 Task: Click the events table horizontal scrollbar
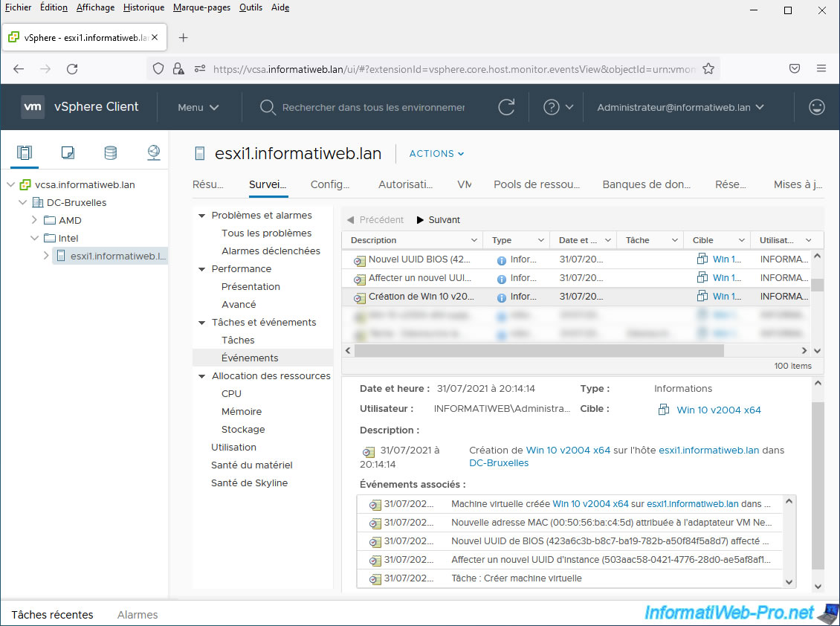pyautogui.click(x=539, y=350)
